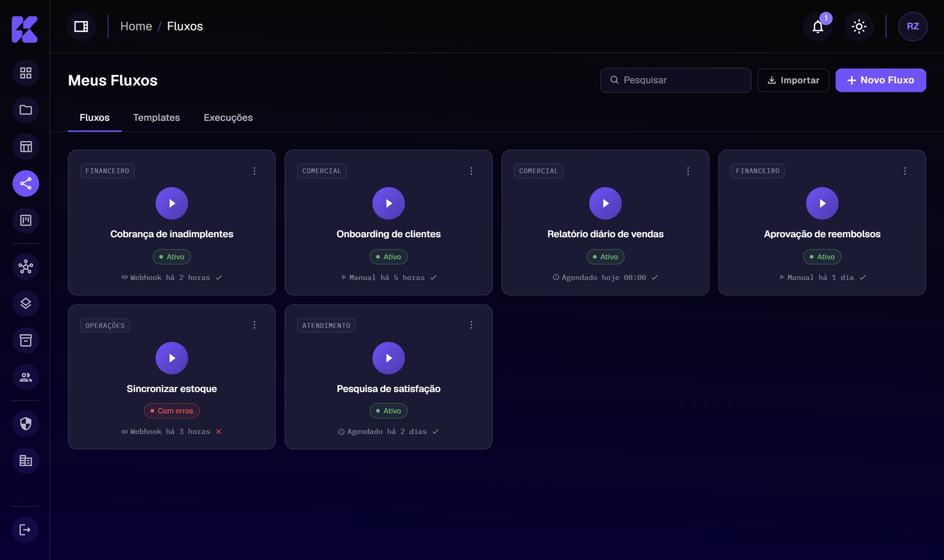Open options menu for Onboarding de clientes
The height and width of the screenshot is (560, 944).
(x=471, y=171)
